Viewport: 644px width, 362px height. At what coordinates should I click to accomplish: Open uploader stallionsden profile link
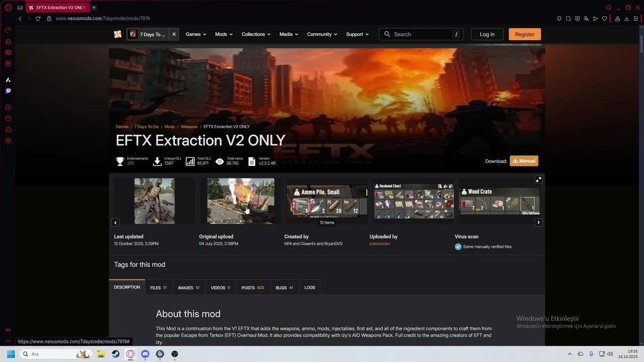[380, 244]
